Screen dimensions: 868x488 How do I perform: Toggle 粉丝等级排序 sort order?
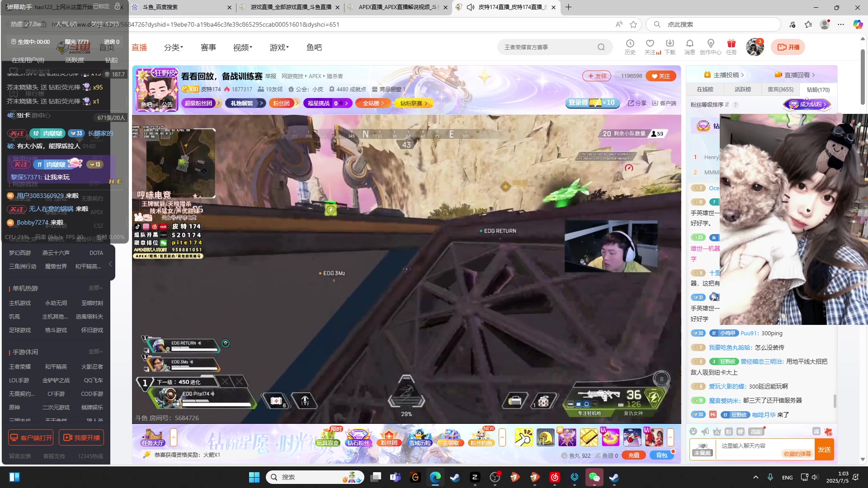[x=710, y=104]
